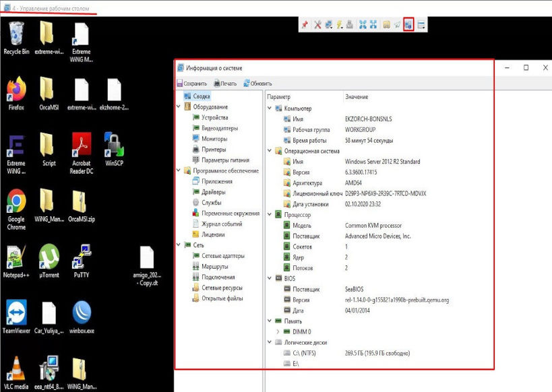Select the C:\ (NTFS) disk row

click(346, 353)
